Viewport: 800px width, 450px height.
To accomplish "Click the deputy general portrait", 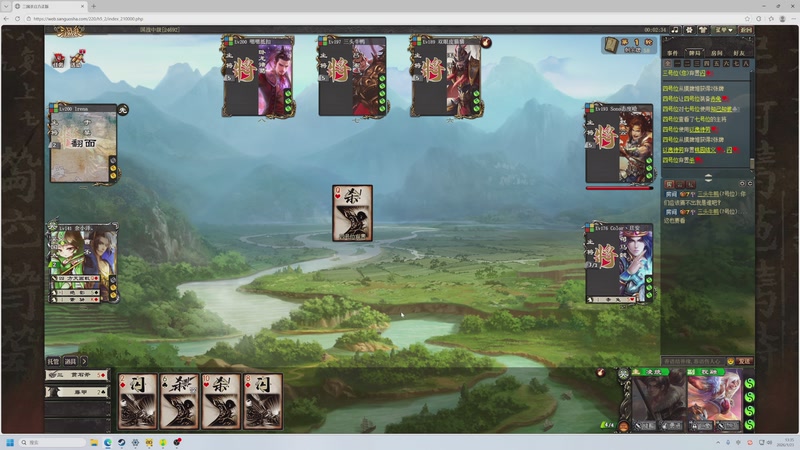I will click(715, 400).
